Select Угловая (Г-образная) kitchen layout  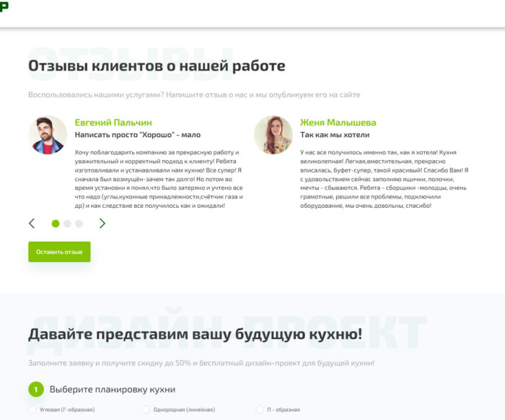[32, 410]
